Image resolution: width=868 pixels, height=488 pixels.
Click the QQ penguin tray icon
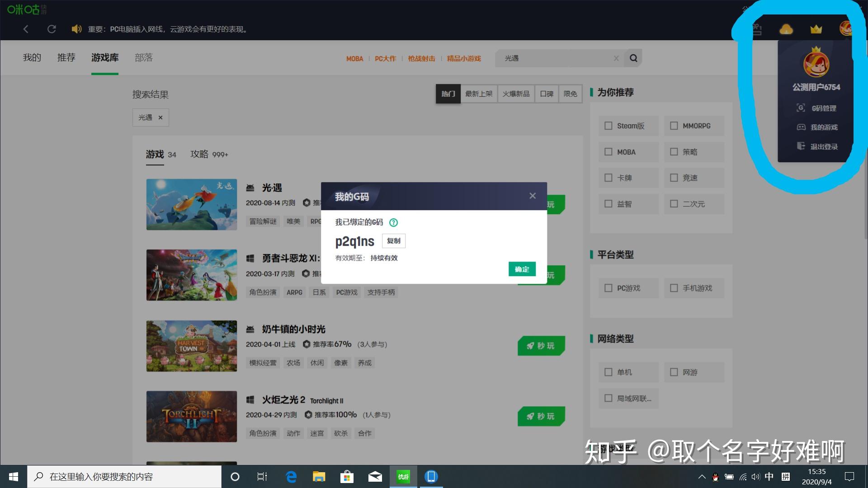(x=715, y=477)
